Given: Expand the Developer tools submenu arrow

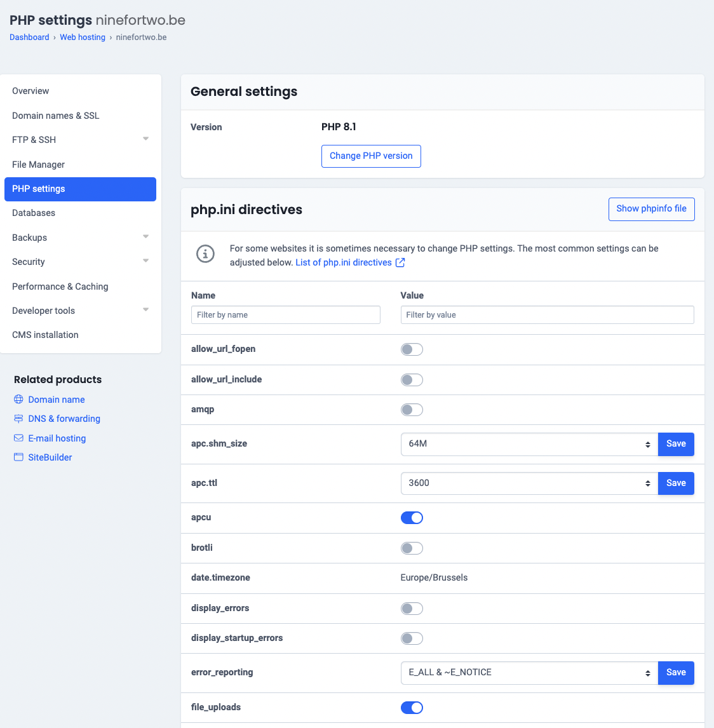Looking at the screenshot, I should click(145, 310).
